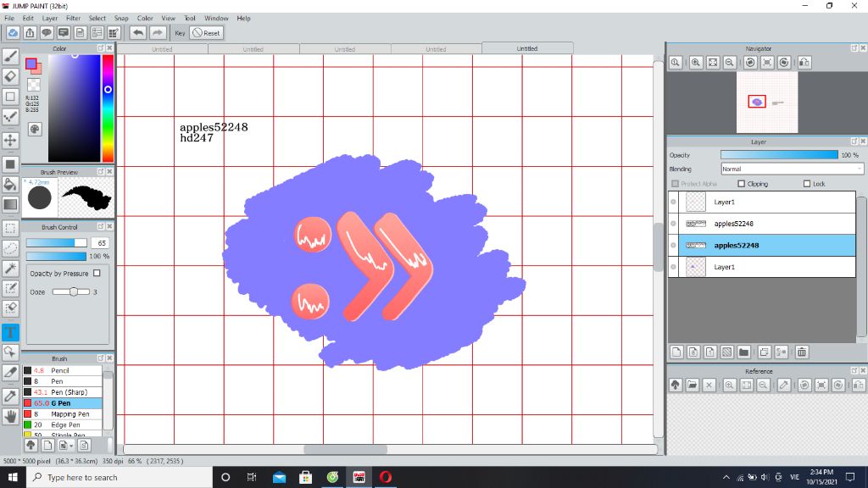
Task: Delete layer with trash icon
Action: pyautogui.click(x=802, y=352)
